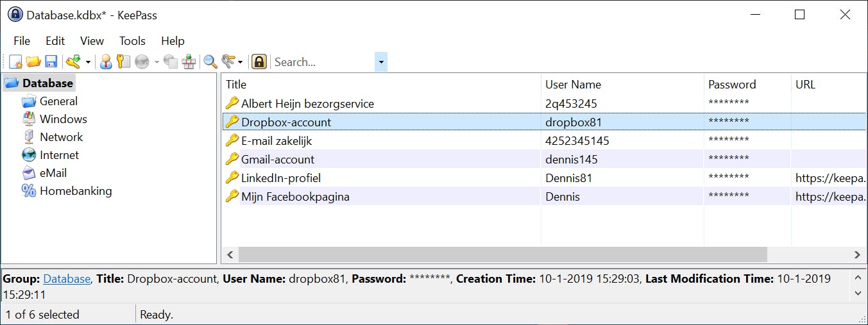The image size is (868, 325).
Task: Copy password using the key-and-sheet icon
Action: (x=123, y=62)
